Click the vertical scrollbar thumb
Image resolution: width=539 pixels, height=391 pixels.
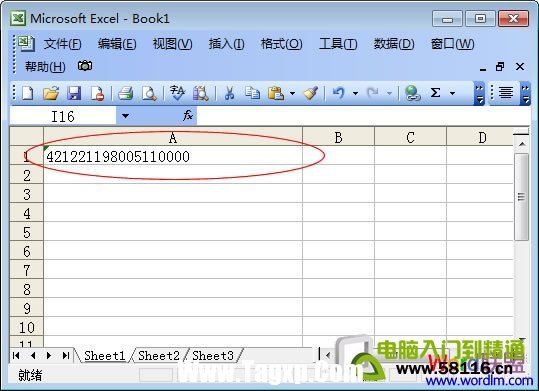521,197
